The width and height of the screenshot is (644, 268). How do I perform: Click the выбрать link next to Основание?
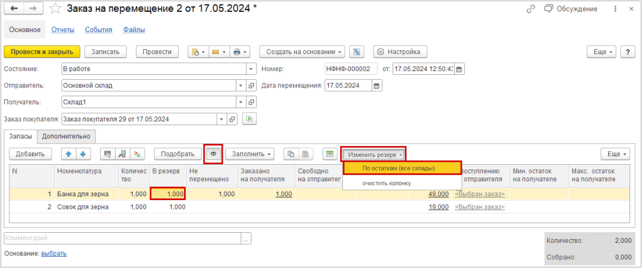53,254
